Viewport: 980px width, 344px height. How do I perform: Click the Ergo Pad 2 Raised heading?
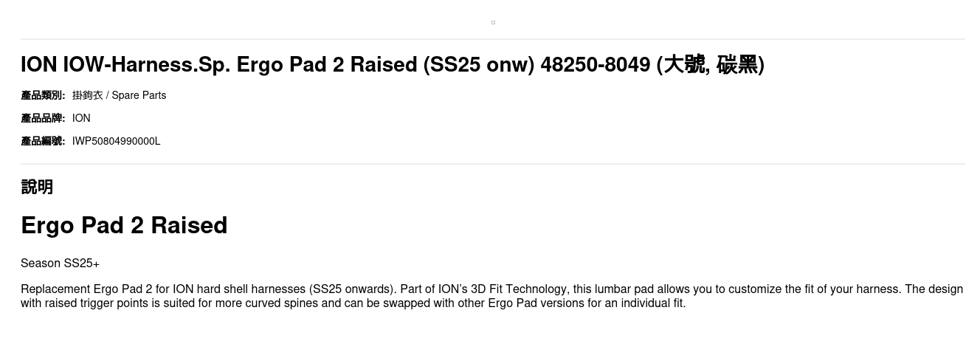click(124, 225)
